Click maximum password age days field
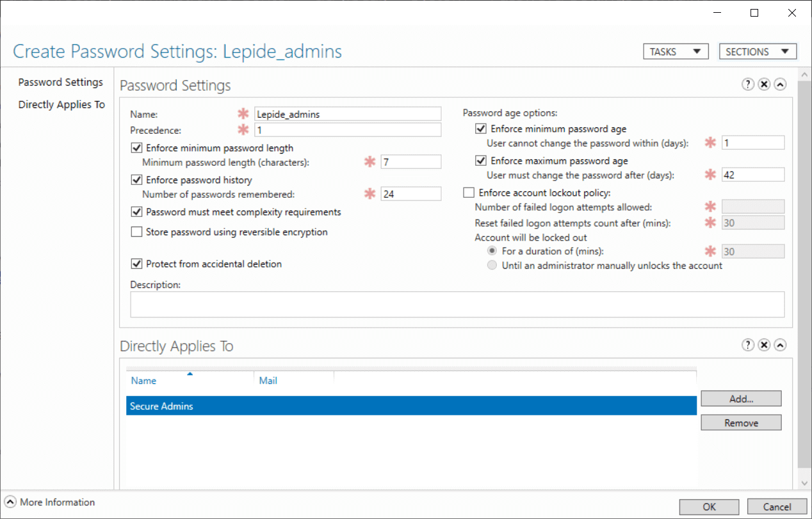This screenshot has width=812, height=519. (753, 175)
